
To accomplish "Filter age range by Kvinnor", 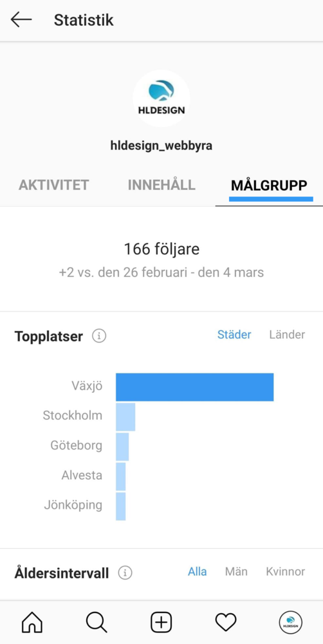I will coord(285,571).
